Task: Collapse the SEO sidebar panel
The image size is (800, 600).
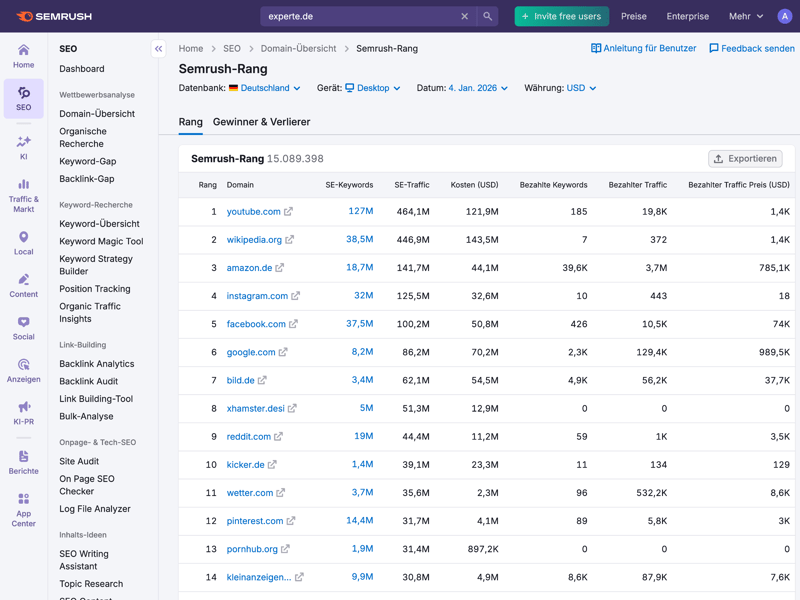Action: 158,48
